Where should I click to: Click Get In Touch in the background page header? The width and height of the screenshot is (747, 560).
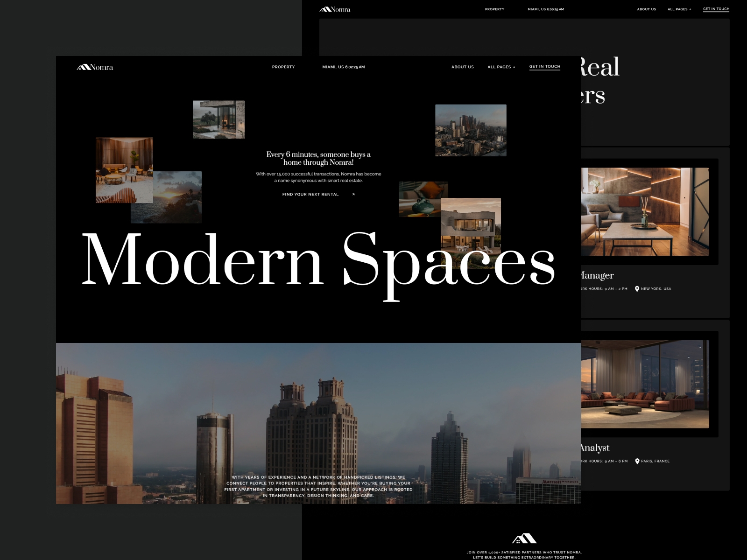[x=716, y=9]
